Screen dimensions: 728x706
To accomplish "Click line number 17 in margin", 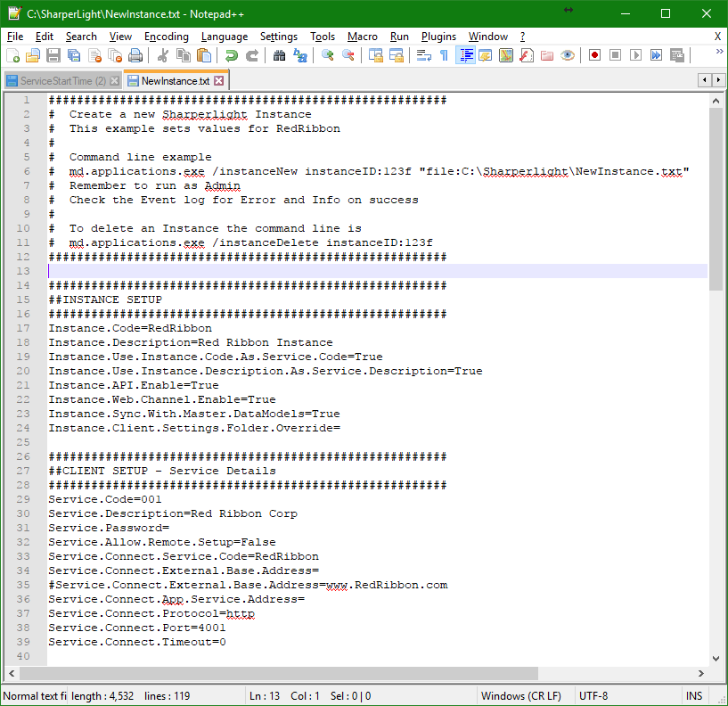I will (x=23, y=328).
